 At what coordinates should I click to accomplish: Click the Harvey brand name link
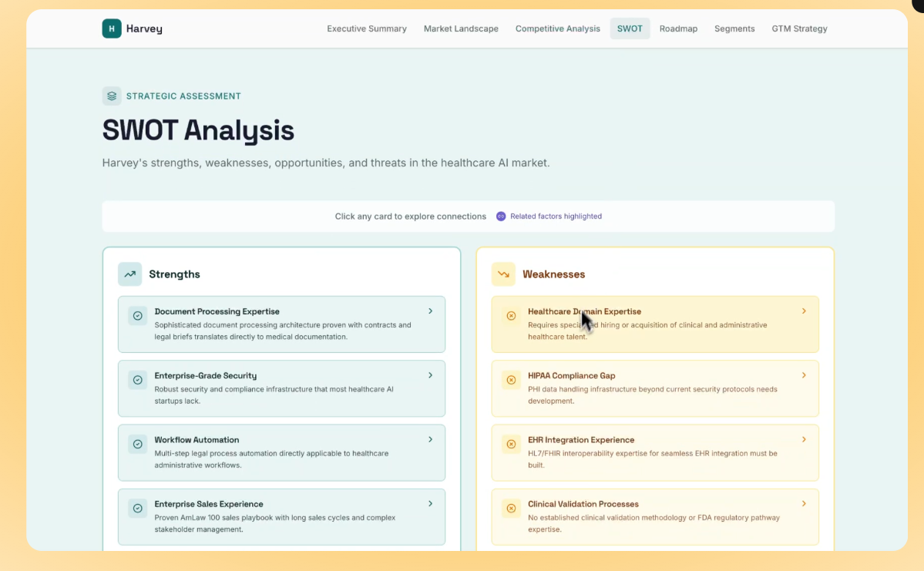pyautogui.click(x=144, y=29)
